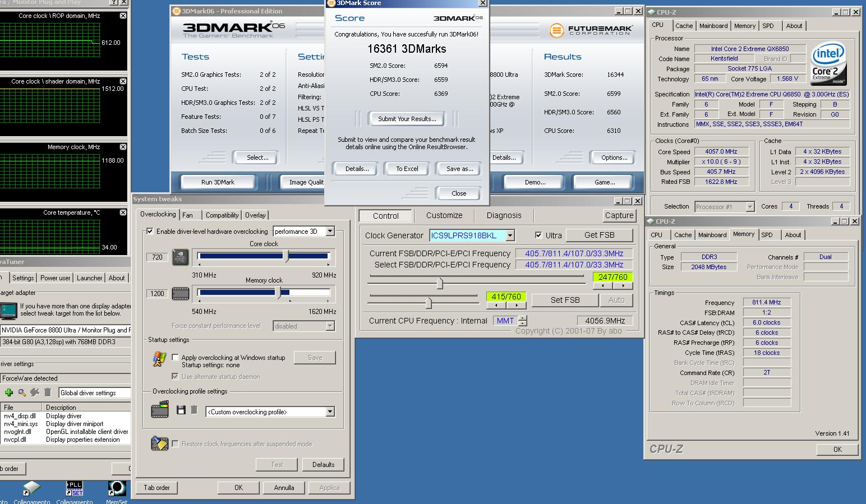Click the memory clock chip icon
Screen dimensions: 866x504
coord(181,293)
